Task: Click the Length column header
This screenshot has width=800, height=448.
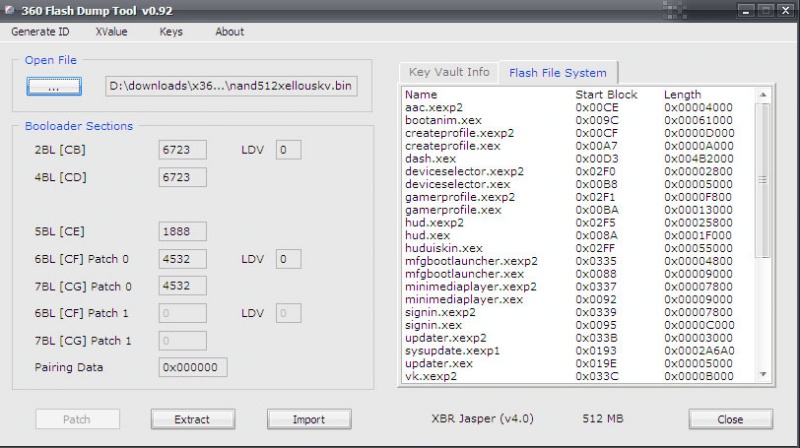Action: pos(682,94)
